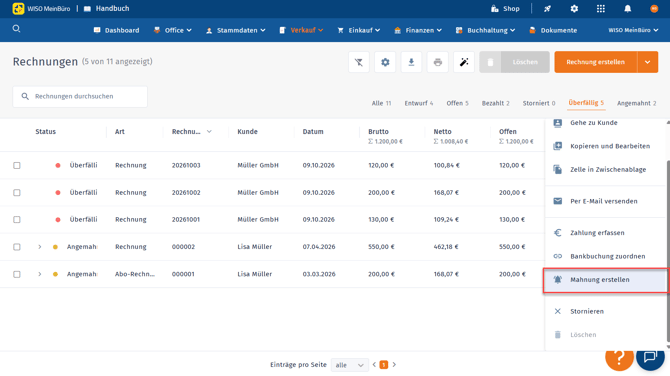
Task: Check the box for invoice 20261002
Action: point(17,193)
